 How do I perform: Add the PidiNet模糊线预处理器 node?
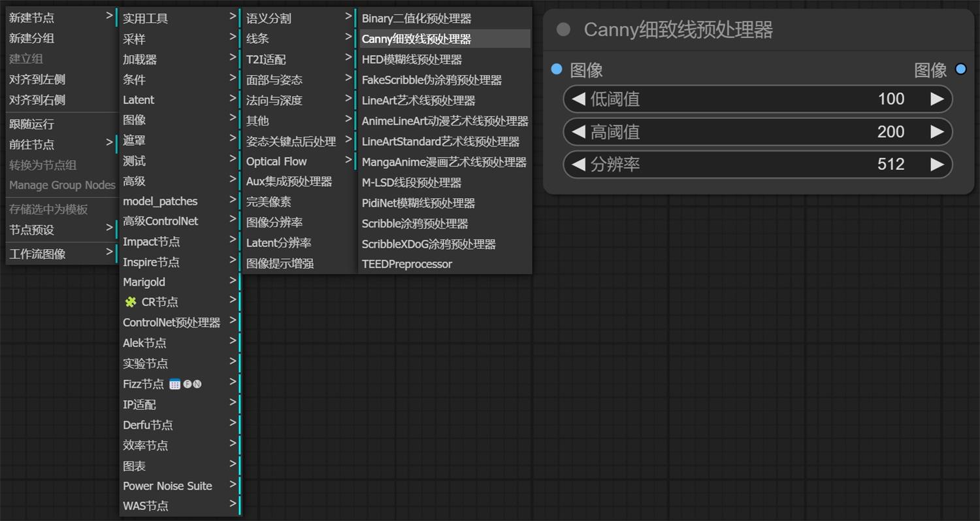coord(445,203)
